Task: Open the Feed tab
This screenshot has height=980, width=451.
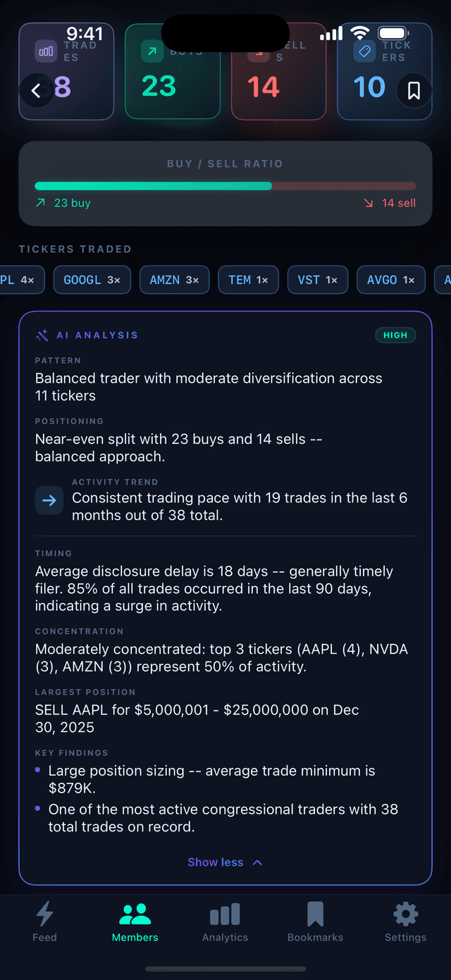Action: tap(44, 923)
